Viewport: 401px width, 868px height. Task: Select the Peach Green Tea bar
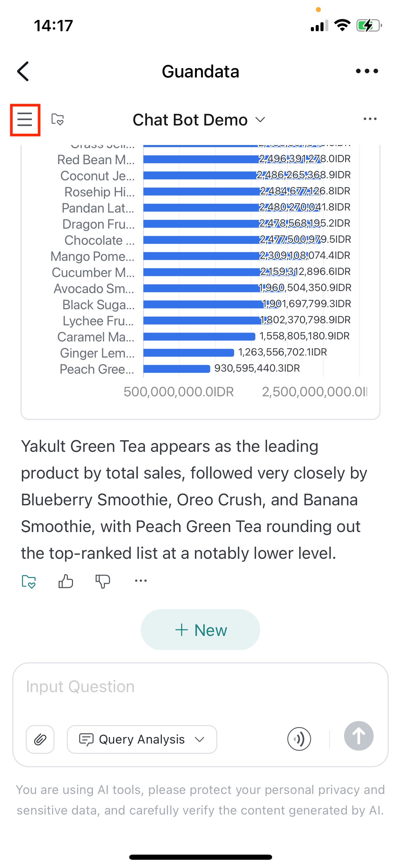(177, 369)
